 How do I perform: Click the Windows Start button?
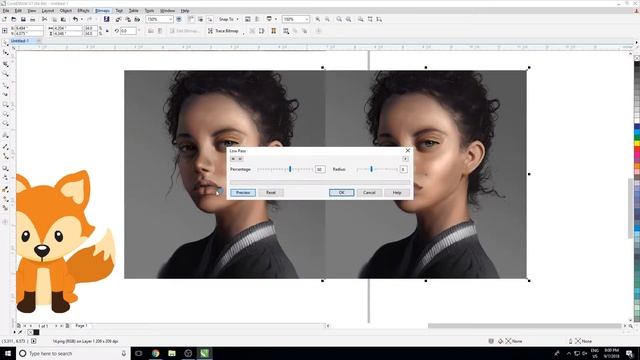tap(8, 353)
